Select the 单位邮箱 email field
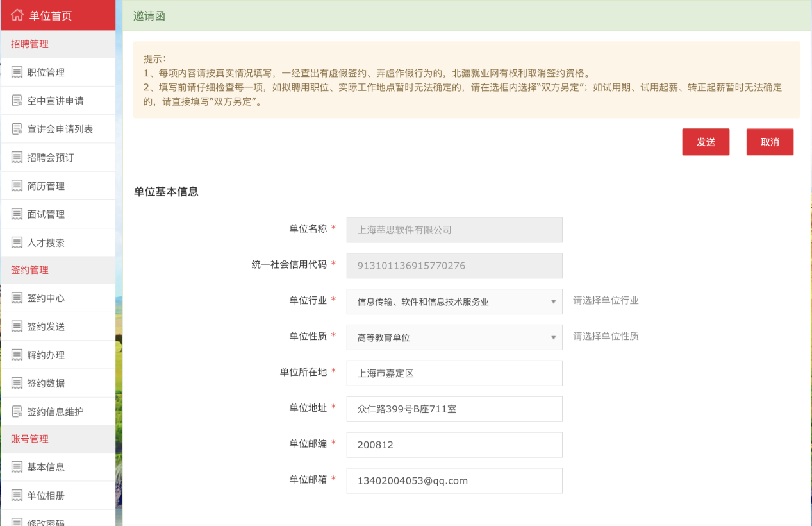The image size is (812, 526). coord(454,480)
